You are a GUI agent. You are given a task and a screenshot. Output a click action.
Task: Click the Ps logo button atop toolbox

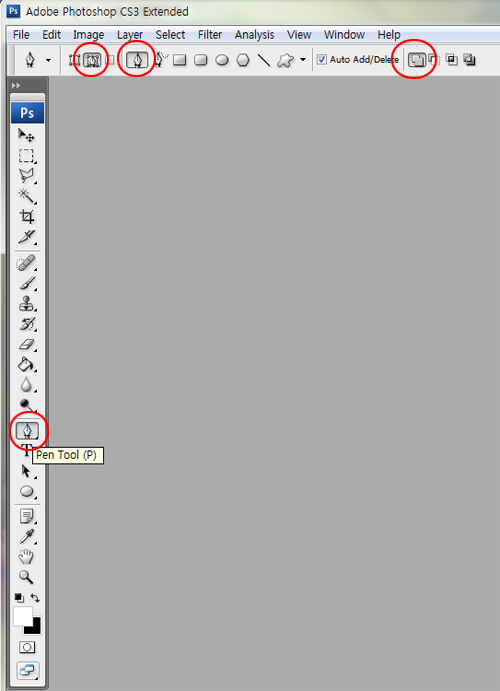click(27, 113)
